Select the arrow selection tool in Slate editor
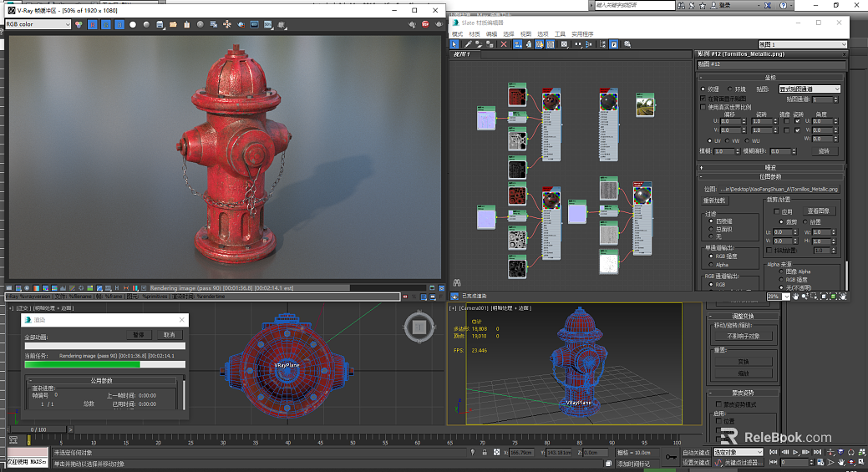868x472 pixels. coord(454,44)
